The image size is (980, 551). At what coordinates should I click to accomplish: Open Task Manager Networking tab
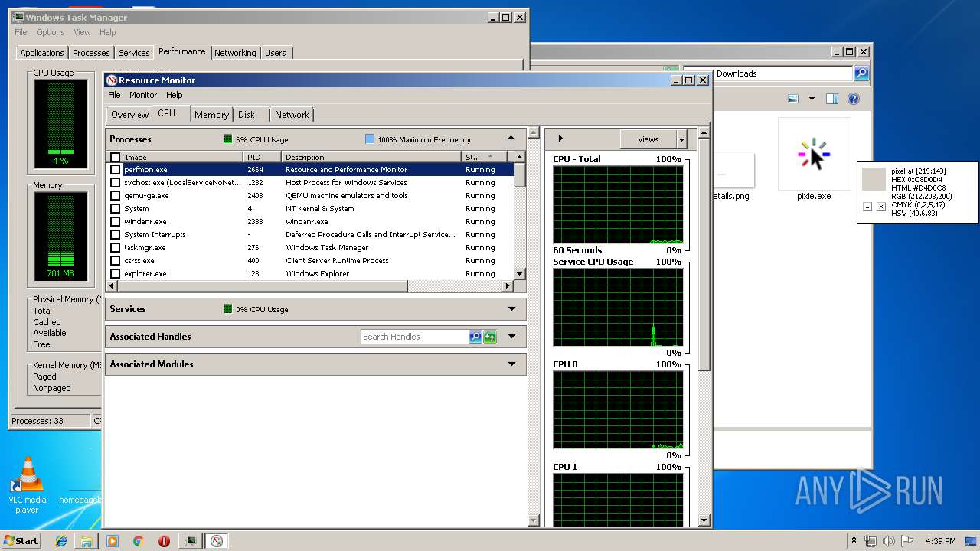pos(235,53)
